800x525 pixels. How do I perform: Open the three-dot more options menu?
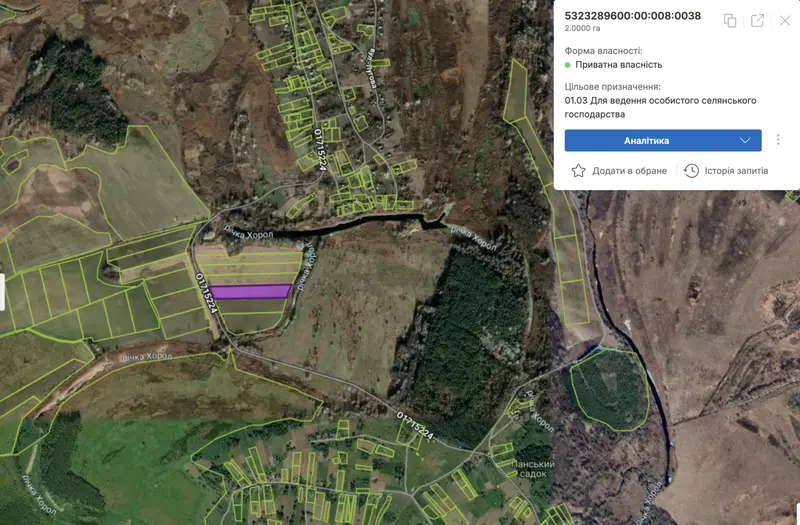tap(778, 140)
